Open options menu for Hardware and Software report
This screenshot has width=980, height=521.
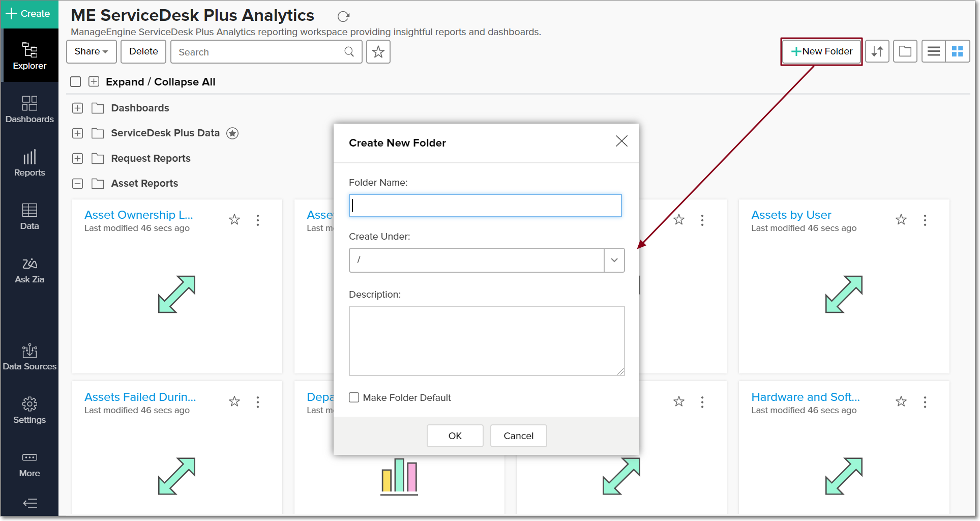pos(925,402)
